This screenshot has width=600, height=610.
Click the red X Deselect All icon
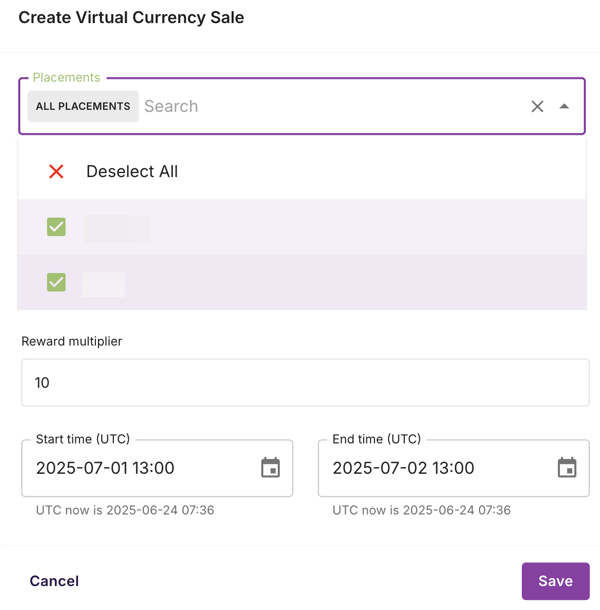click(x=56, y=171)
